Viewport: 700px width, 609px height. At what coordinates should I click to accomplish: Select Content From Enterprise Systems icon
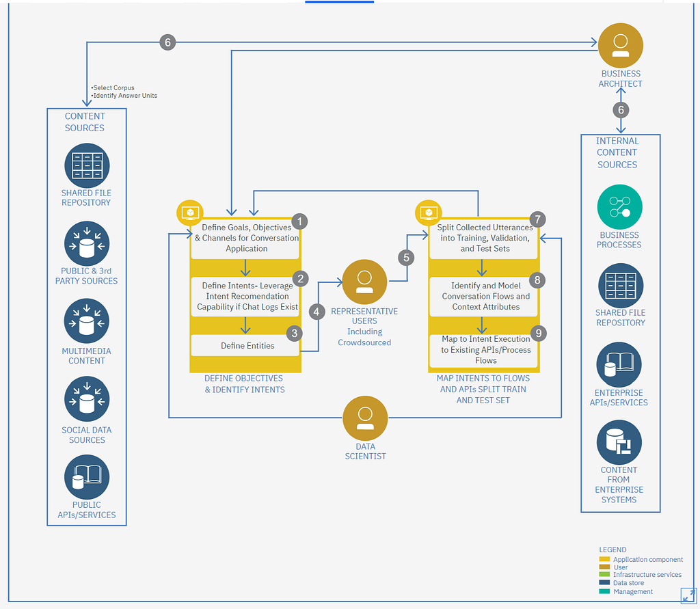click(x=619, y=442)
